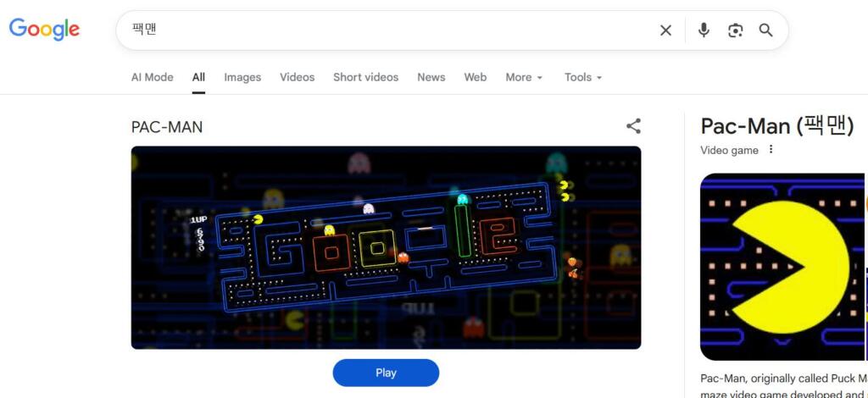
Task: Open Google Lens image search
Action: [735, 30]
